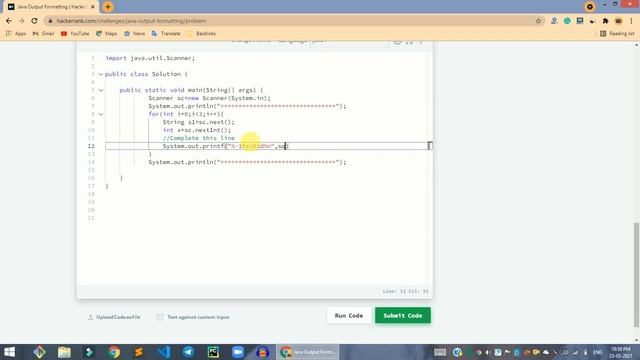The width and height of the screenshot is (640, 360).
Task: Click the address bar URL
Action: point(131,21)
